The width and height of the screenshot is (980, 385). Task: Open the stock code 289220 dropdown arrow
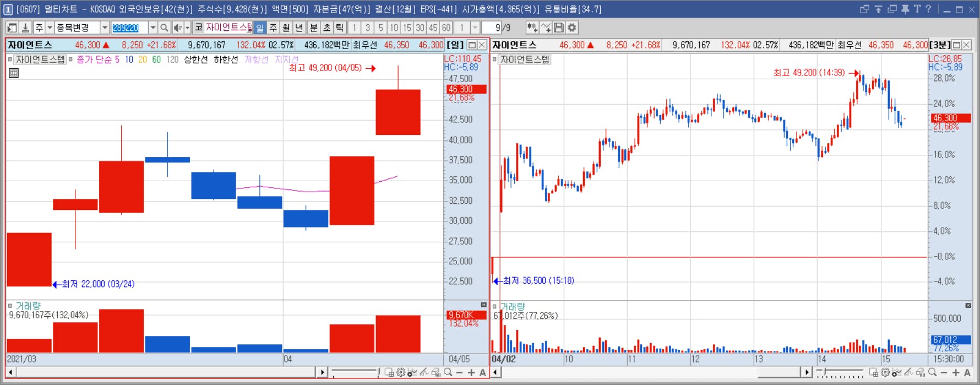pos(153,28)
